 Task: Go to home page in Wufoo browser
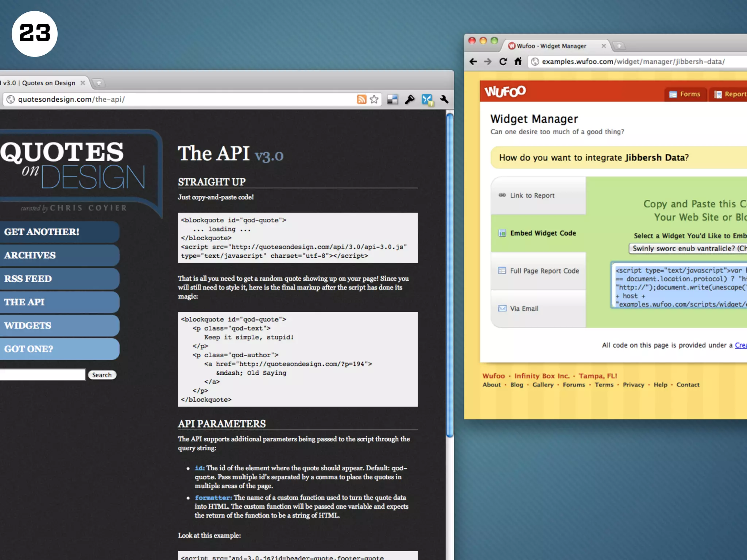pos(518,62)
